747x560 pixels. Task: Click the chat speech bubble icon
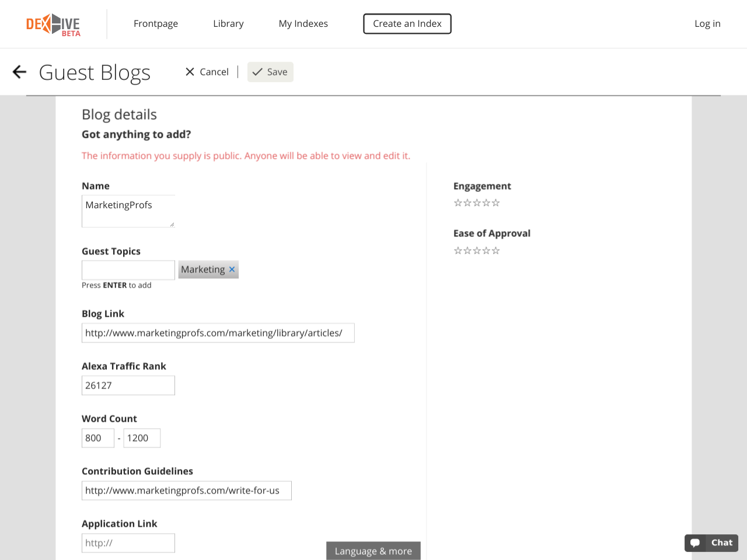(695, 543)
